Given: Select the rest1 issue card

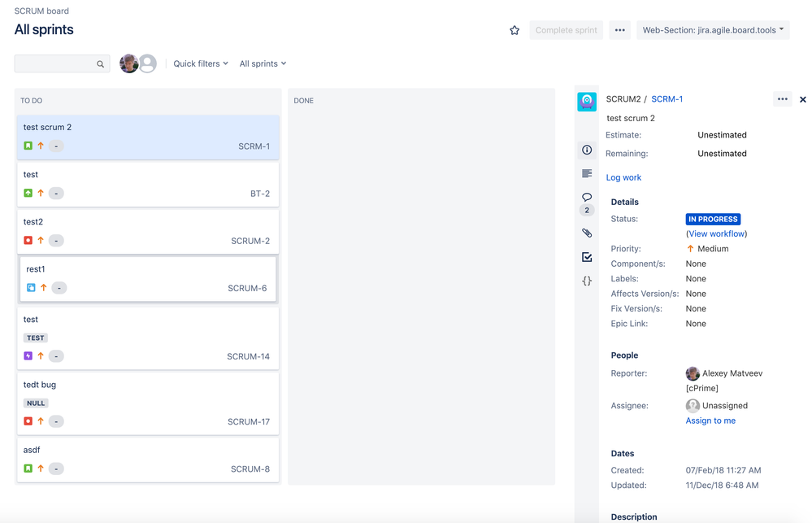Looking at the screenshot, I should pyautogui.click(x=148, y=278).
